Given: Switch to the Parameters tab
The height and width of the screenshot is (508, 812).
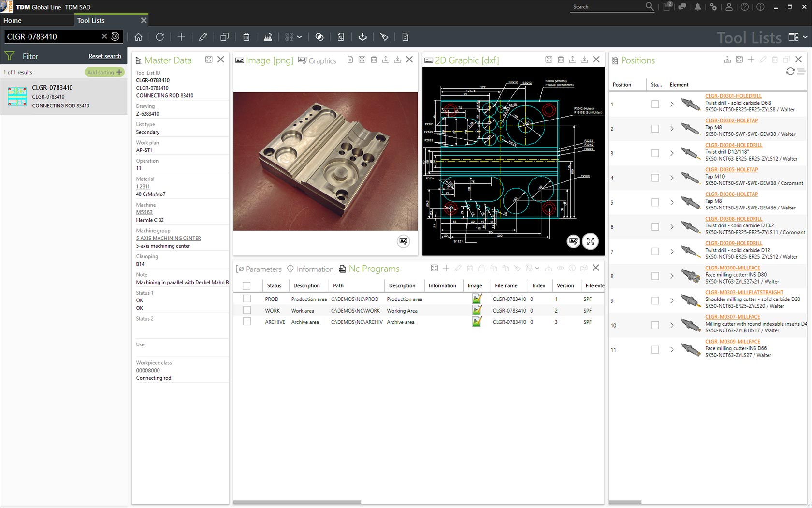Looking at the screenshot, I should (259, 269).
